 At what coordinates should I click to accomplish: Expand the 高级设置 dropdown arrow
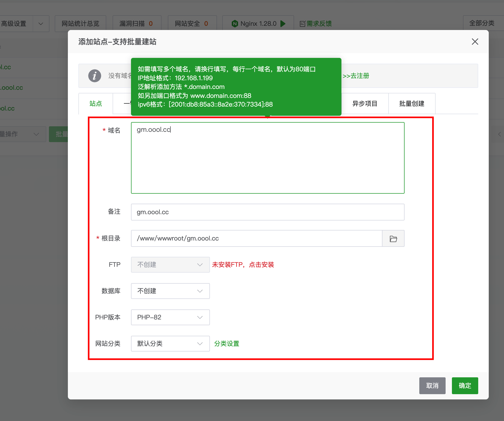(41, 23)
